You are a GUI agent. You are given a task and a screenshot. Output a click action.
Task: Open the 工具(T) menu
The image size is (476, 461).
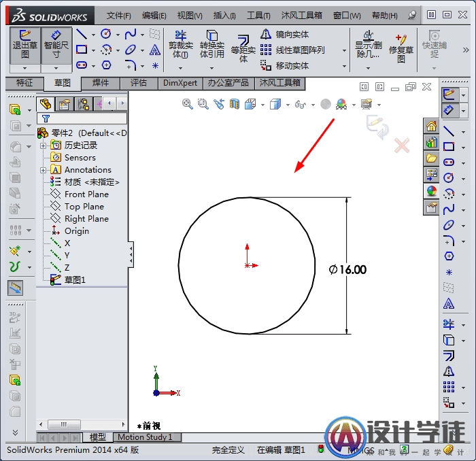258,16
